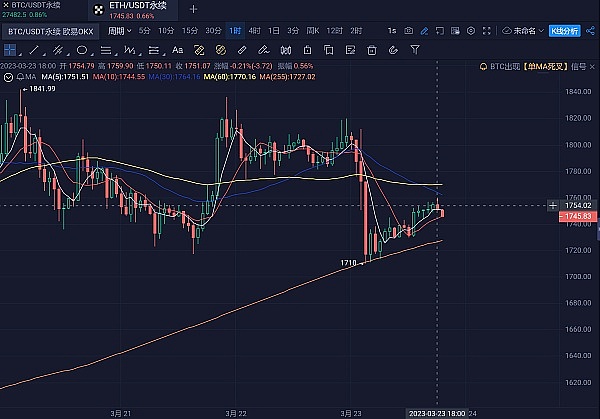Click the MA(60):1770.16 indicator label
The image size is (600, 419).
pyautogui.click(x=230, y=77)
